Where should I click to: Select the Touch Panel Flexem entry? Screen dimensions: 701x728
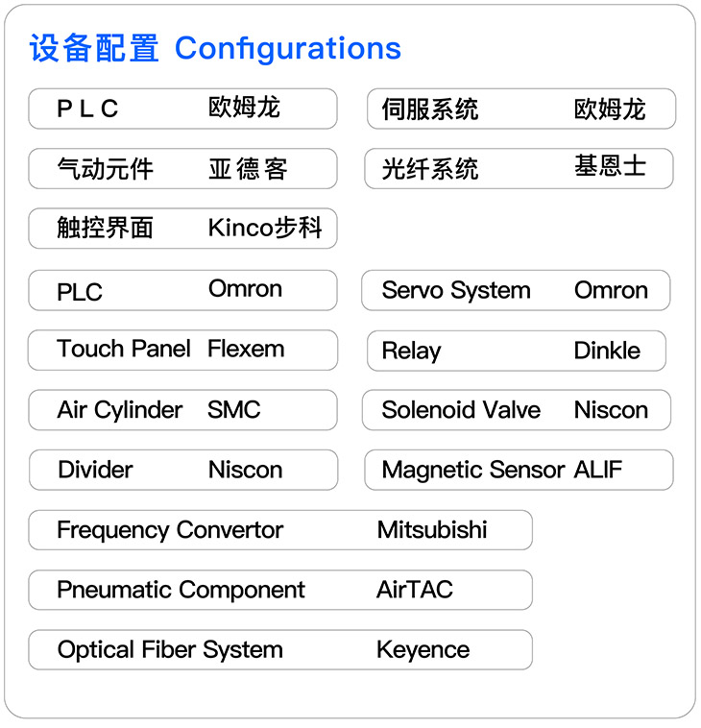click(182, 350)
